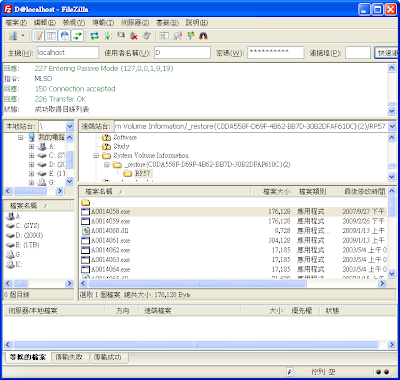This screenshot has height=380, width=400.
Task: Open the local site path dropdown
Action: (70, 126)
